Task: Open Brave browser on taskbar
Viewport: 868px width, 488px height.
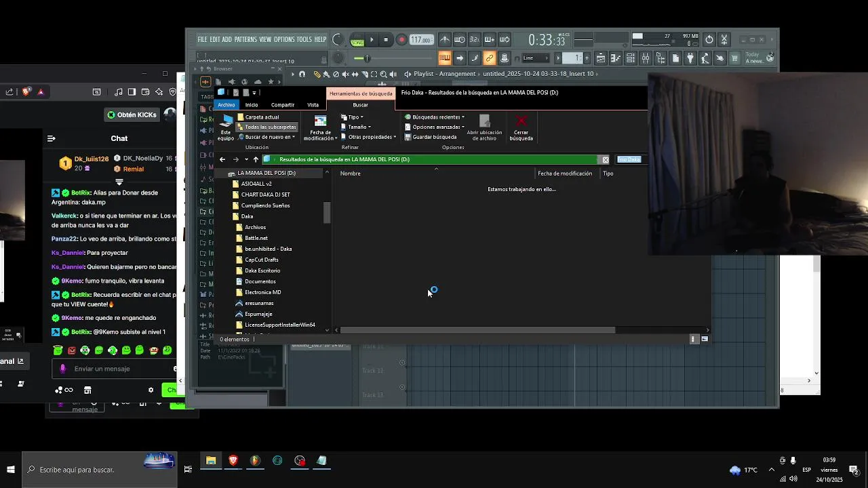Action: tap(233, 461)
